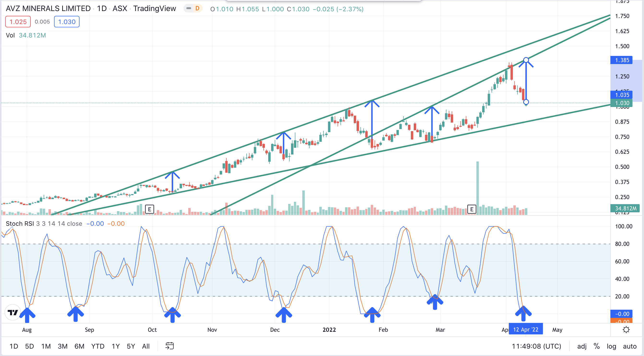Toggle the percent scale option
644x356 pixels.
[596, 346]
